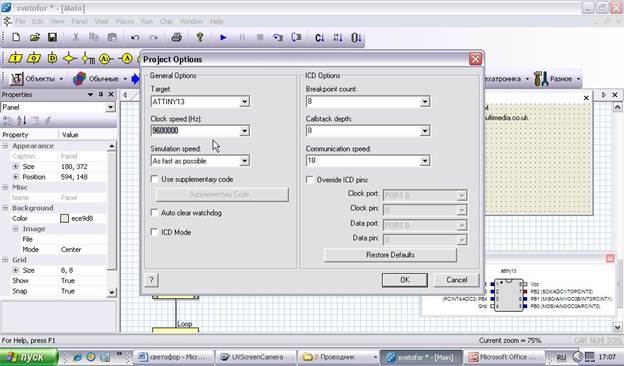Image resolution: width=624 pixels, height=366 pixels.
Task: Click the New file icon in toolbar
Action: [x=16, y=37]
